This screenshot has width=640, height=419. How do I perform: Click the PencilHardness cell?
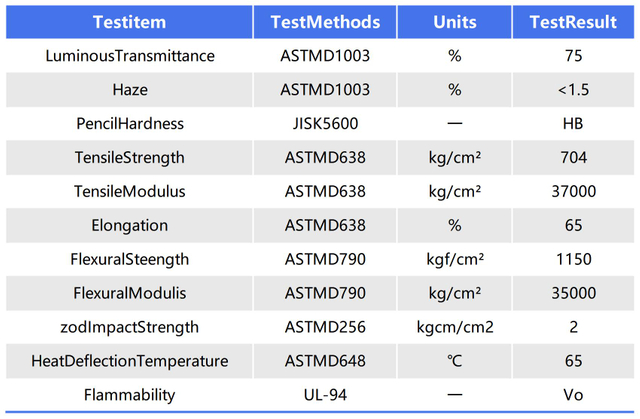(130, 124)
